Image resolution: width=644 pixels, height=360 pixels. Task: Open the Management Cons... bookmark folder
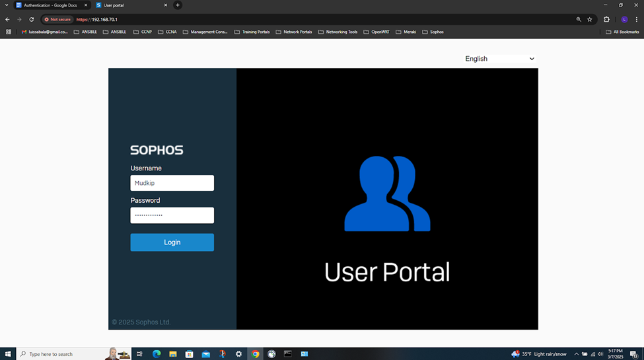tap(205, 32)
